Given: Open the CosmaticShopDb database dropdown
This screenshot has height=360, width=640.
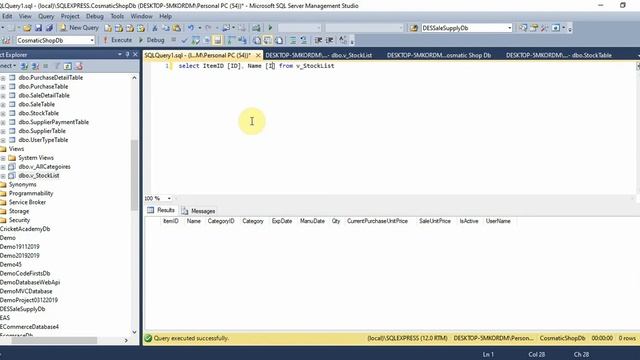Looking at the screenshot, I should (92, 40).
